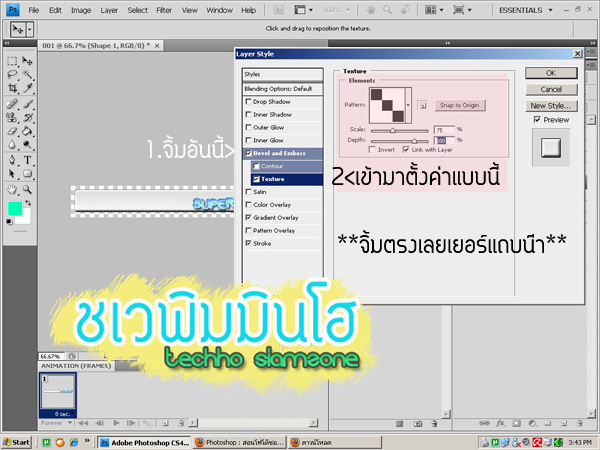This screenshot has height=450, width=600.
Task: Switch to Photoshop tutorial Firefox taskbar window
Action: coord(239,442)
